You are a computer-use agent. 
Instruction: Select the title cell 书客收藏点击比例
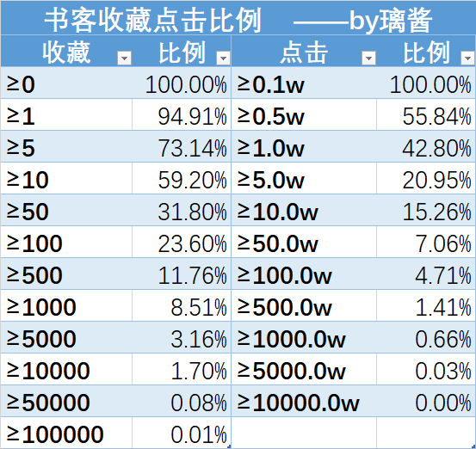[x=238, y=18]
